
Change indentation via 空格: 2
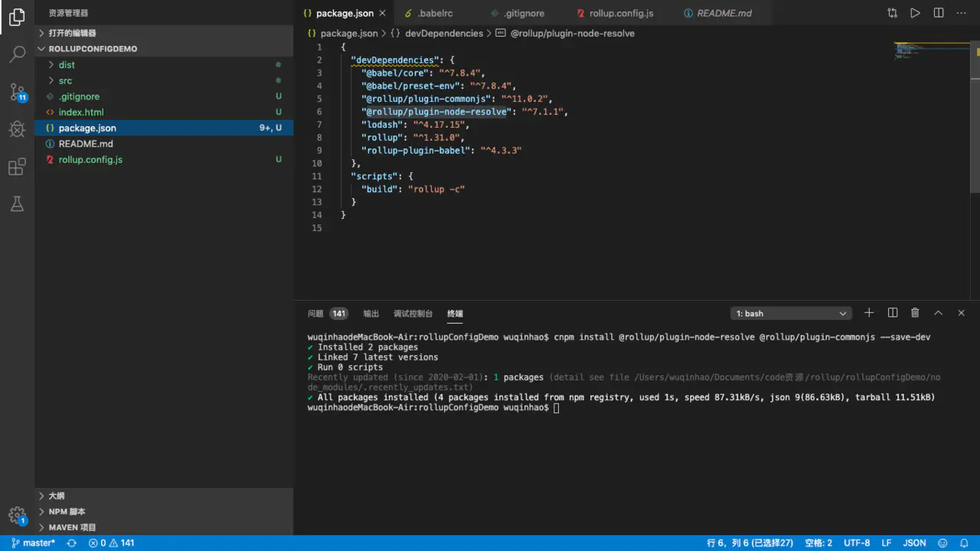click(x=818, y=543)
